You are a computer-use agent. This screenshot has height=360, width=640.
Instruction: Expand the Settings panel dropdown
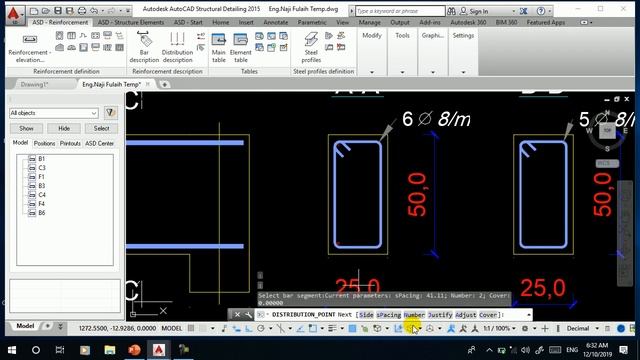(463, 72)
